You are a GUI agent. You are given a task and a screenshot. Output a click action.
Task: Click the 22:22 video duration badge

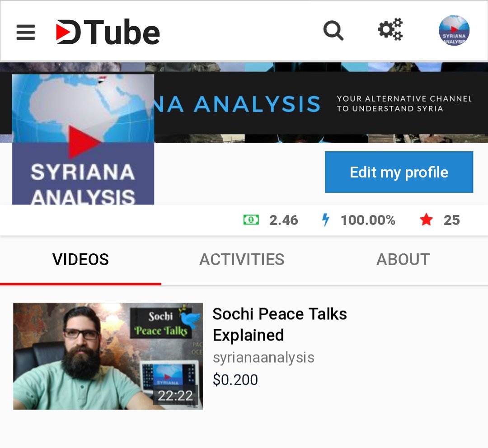175,396
